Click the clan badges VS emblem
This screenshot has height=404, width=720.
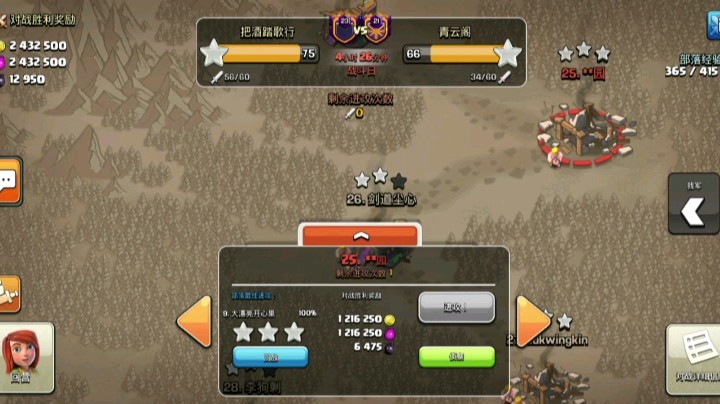[x=360, y=29]
